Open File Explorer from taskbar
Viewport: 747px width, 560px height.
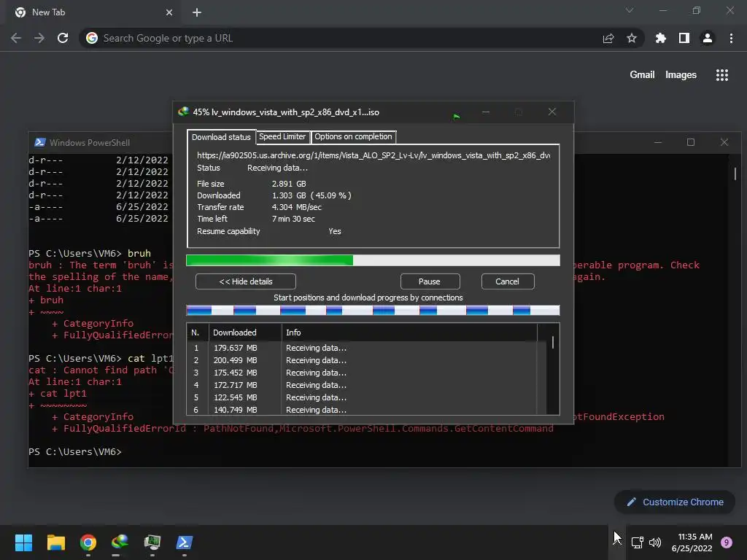pos(55,542)
